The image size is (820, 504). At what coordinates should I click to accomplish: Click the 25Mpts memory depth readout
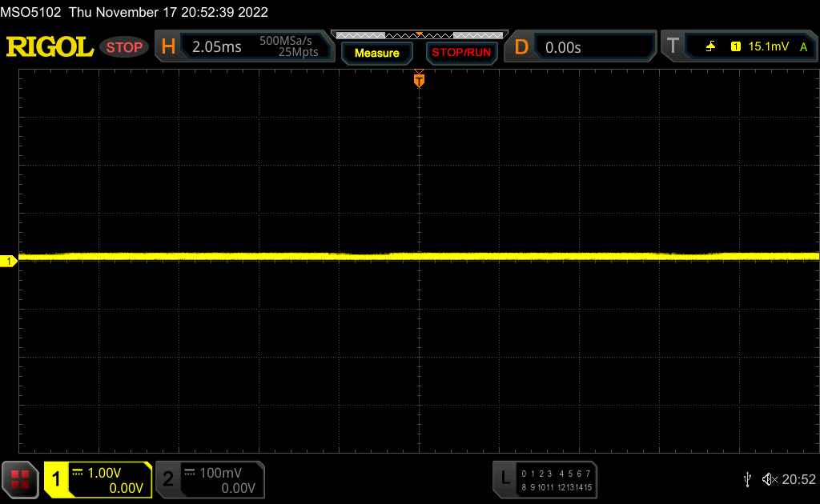pyautogui.click(x=298, y=52)
